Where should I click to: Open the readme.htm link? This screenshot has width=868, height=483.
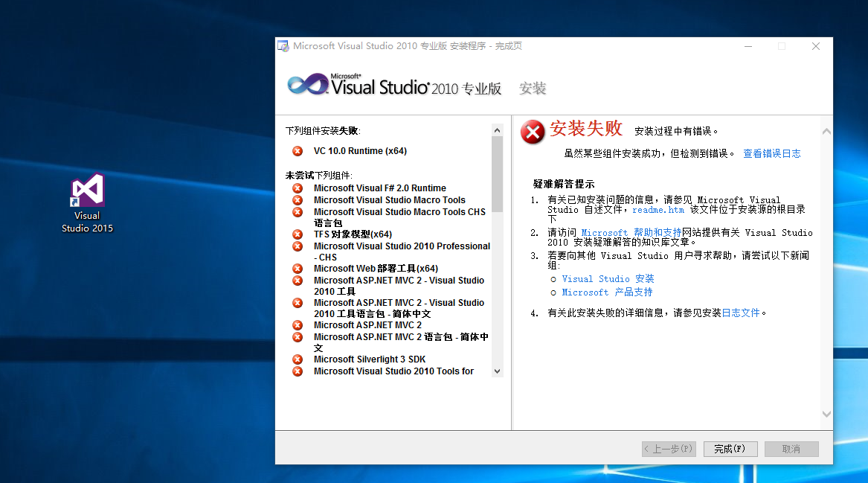pyautogui.click(x=658, y=210)
